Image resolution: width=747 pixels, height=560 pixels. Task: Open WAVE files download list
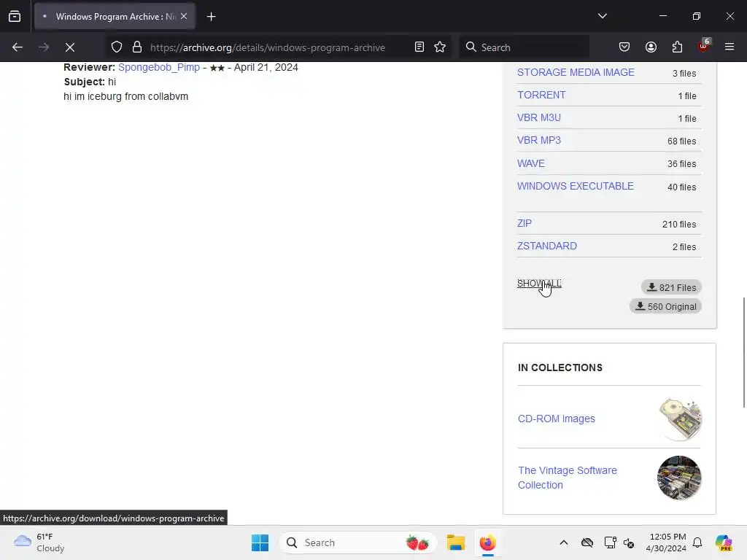pos(531,163)
